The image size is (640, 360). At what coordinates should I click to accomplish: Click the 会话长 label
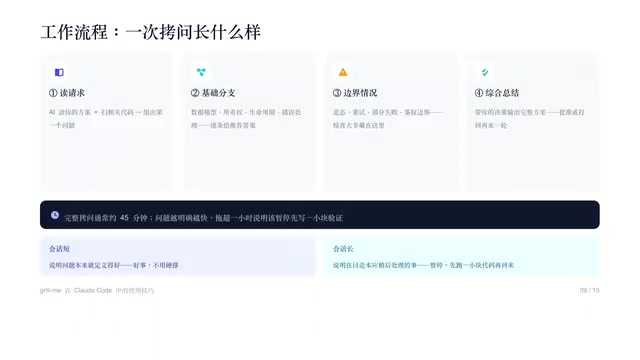click(343, 249)
